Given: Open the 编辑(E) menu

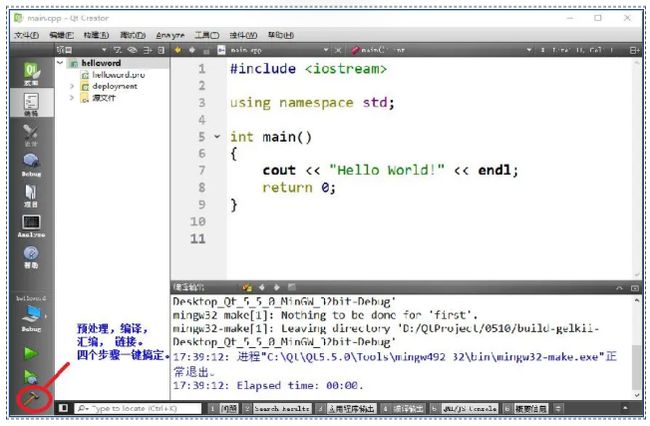Looking at the screenshot, I should (x=61, y=35).
